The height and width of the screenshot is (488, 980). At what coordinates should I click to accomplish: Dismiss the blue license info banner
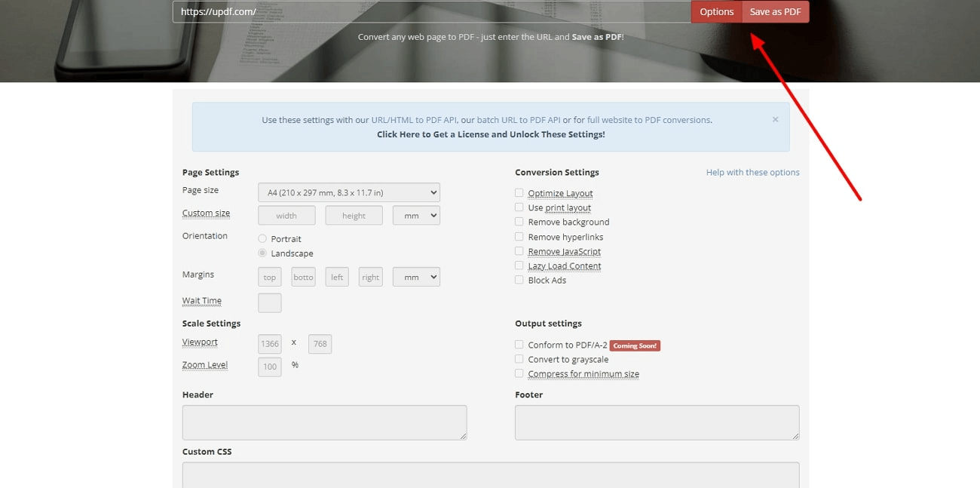(775, 119)
